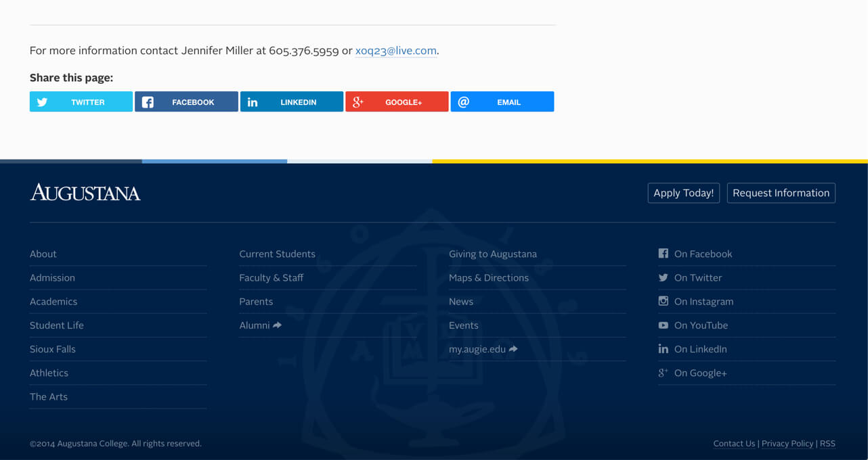This screenshot has height=460, width=868.
Task: Click the LinkedIn 'in' icon in share bar
Action: (253, 102)
